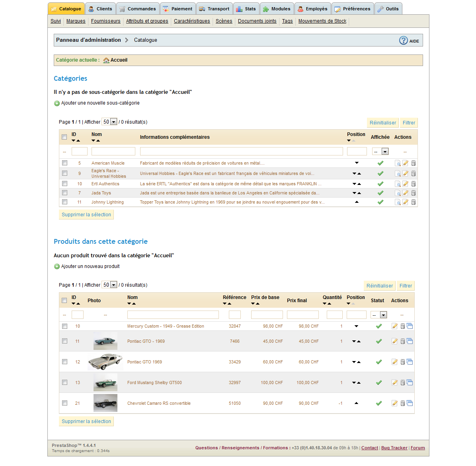The height and width of the screenshot is (466, 476).
Task: View the American Muscle category details icon
Action: point(397,163)
